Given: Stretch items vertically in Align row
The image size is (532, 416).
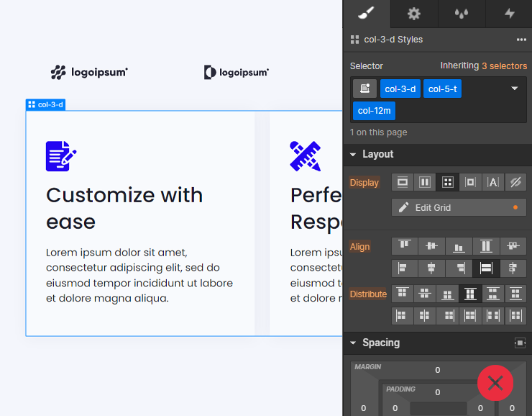Looking at the screenshot, I should tap(486, 246).
